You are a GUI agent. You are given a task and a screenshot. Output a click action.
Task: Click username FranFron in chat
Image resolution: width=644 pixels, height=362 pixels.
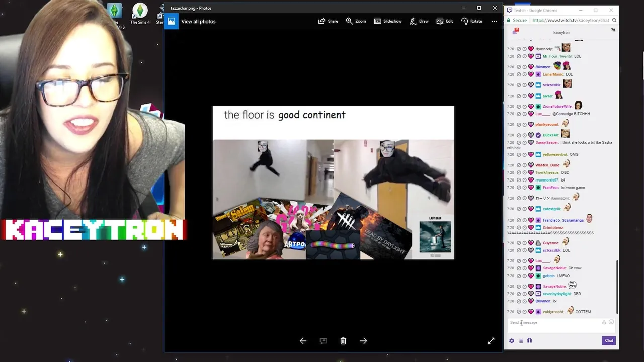click(551, 188)
